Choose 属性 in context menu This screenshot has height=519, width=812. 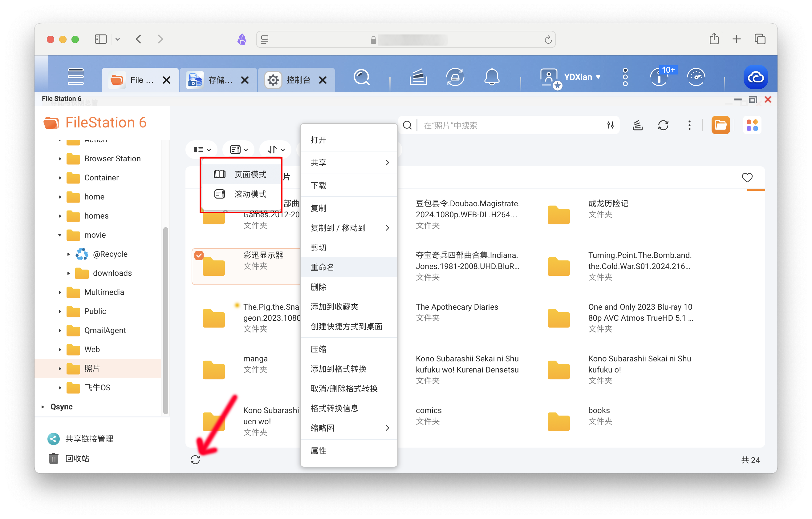pos(349,450)
